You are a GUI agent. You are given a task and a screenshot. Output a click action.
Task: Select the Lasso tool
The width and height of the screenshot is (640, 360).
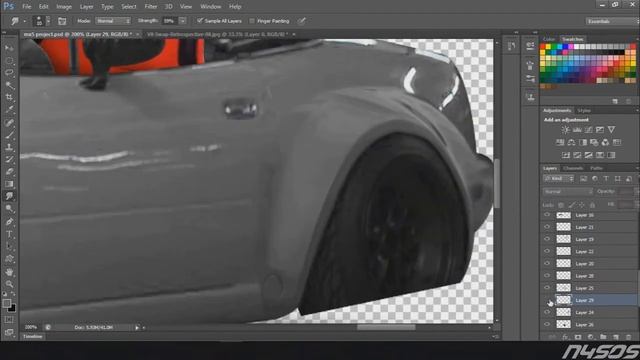(x=9, y=73)
